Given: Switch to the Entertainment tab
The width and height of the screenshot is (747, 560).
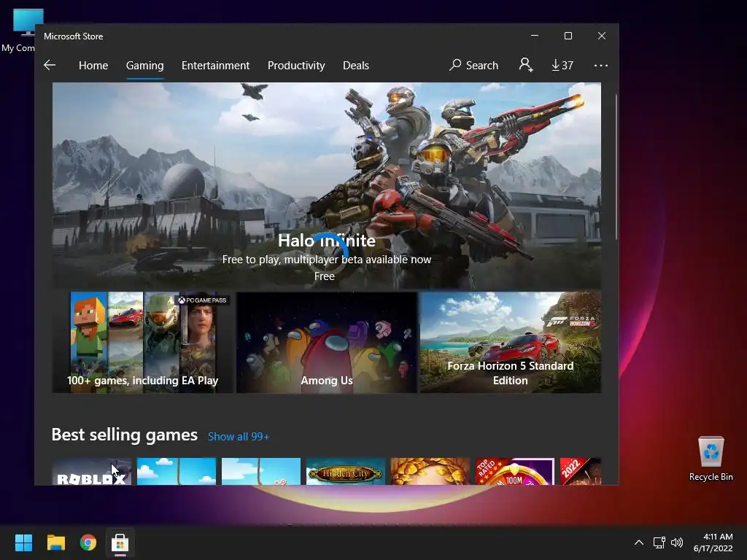Looking at the screenshot, I should click(215, 65).
